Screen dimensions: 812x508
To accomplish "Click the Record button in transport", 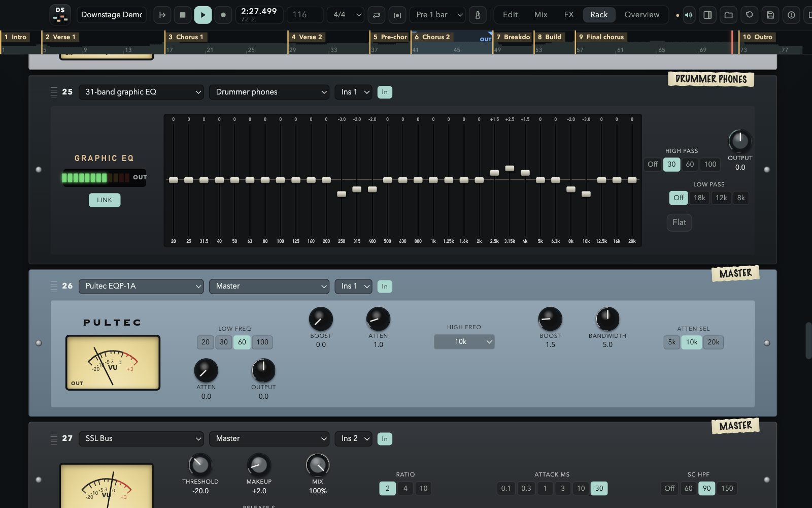I will pyautogui.click(x=223, y=15).
